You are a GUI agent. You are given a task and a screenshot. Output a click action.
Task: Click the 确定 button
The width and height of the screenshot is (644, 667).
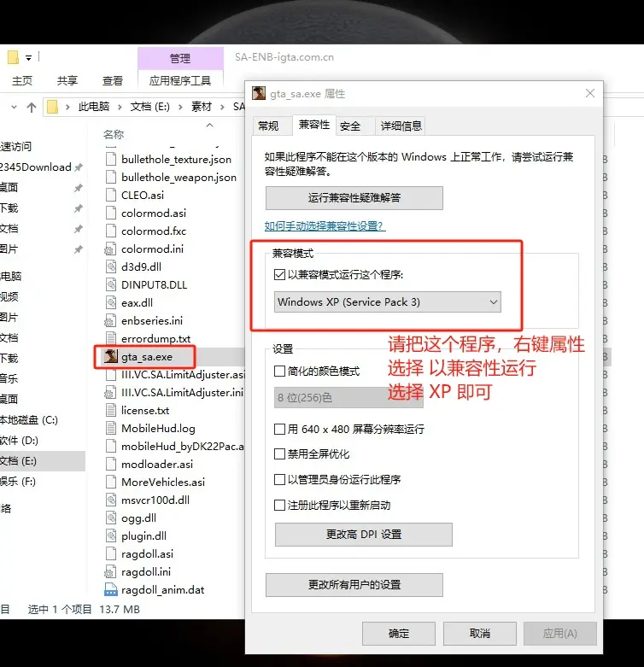pyautogui.click(x=399, y=634)
